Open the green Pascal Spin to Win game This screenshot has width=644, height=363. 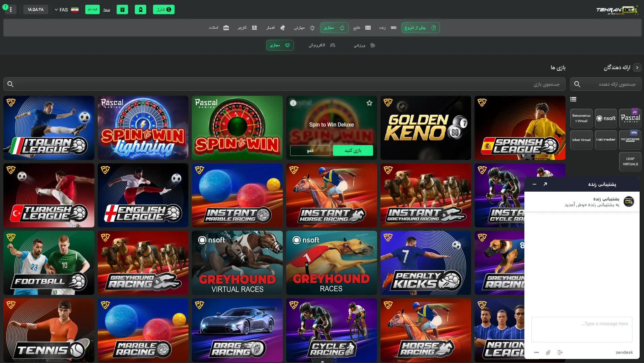tap(237, 128)
